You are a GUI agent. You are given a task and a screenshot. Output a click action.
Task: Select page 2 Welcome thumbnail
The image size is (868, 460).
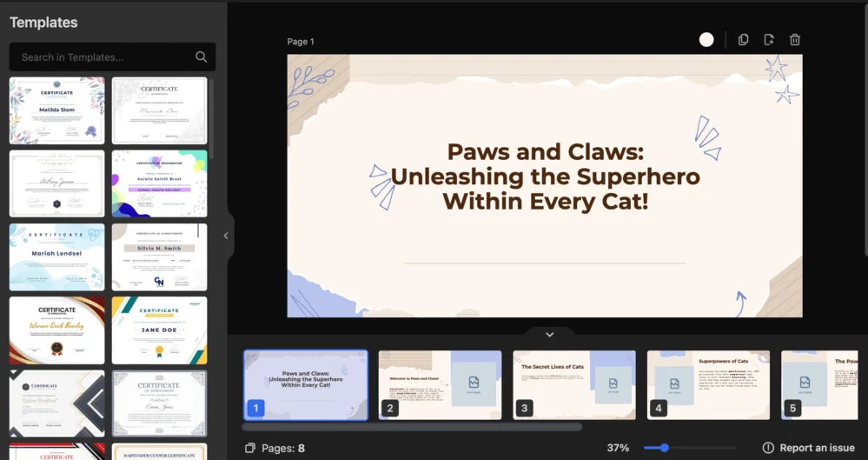[440, 384]
